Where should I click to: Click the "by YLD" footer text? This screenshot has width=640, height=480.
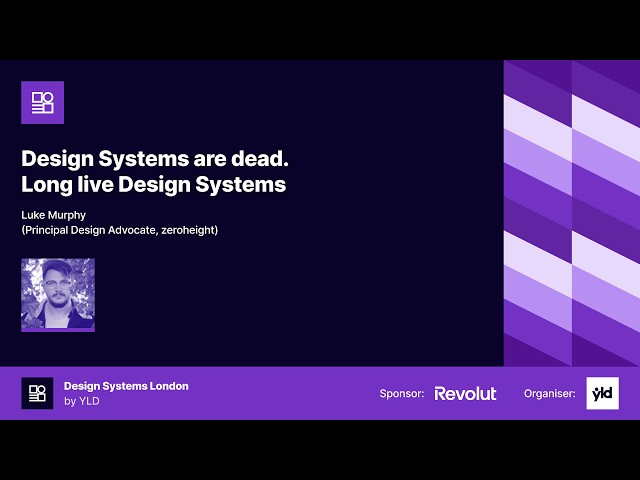(x=82, y=401)
